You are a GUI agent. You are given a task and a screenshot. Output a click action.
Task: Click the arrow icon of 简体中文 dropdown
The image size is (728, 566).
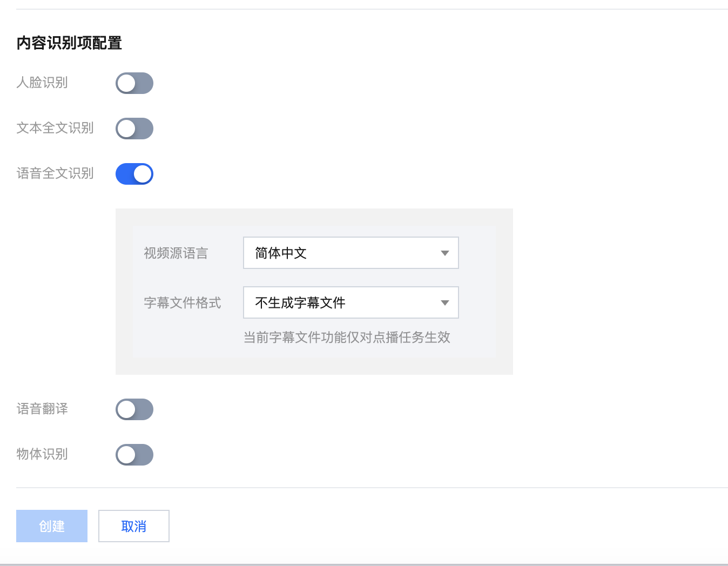point(445,253)
